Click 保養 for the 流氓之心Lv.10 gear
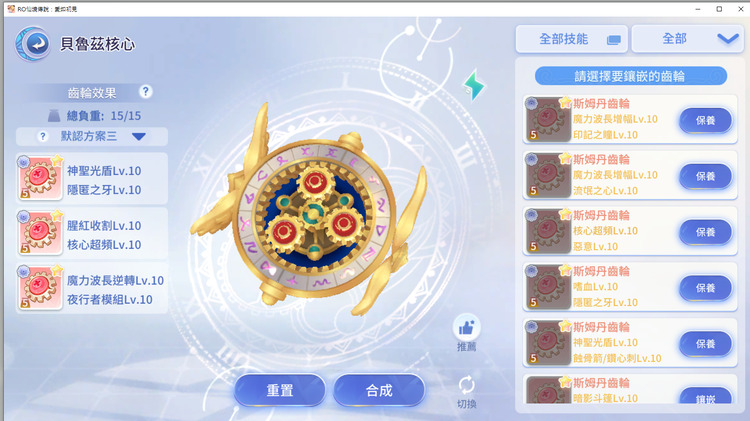This screenshot has height=421, width=750. (706, 176)
